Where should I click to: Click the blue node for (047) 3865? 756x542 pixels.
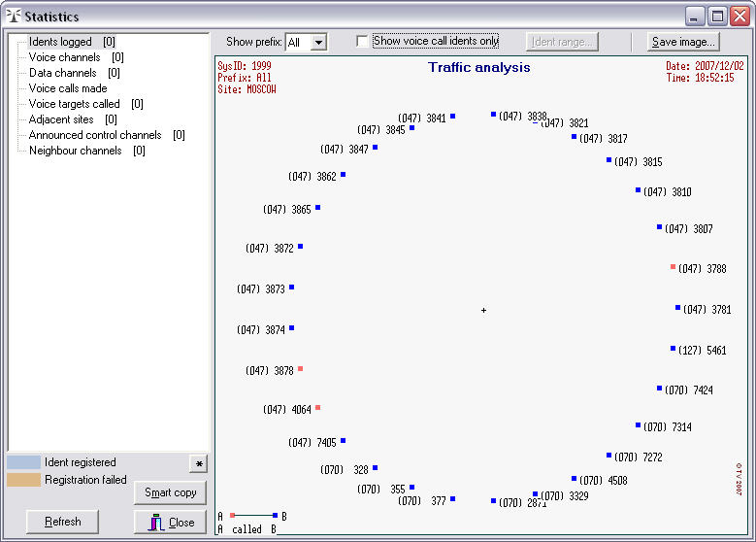click(317, 208)
